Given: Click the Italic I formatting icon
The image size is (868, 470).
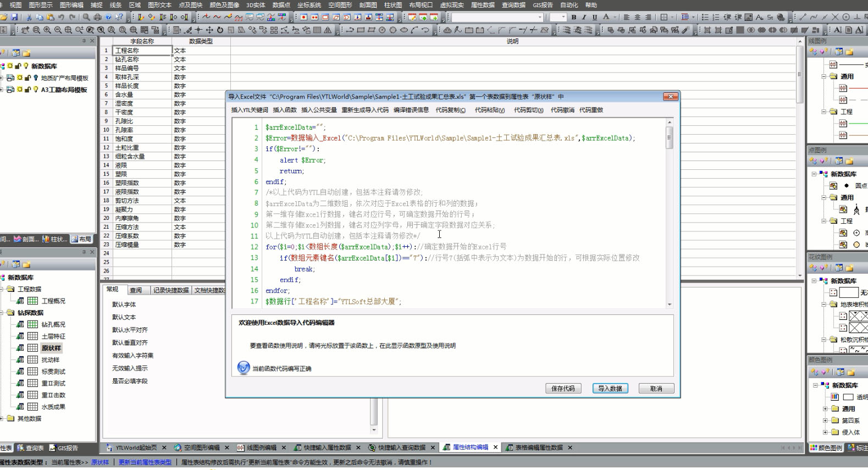Looking at the screenshot, I should coord(584,17).
